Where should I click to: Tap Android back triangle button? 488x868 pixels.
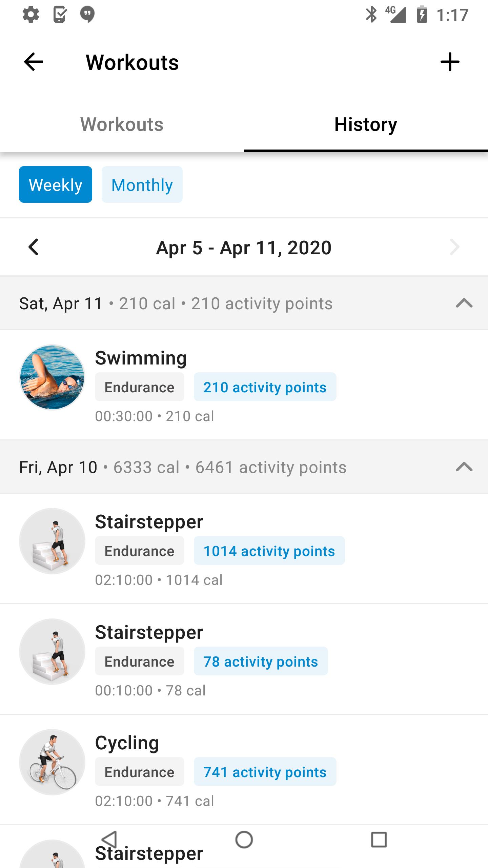(109, 840)
